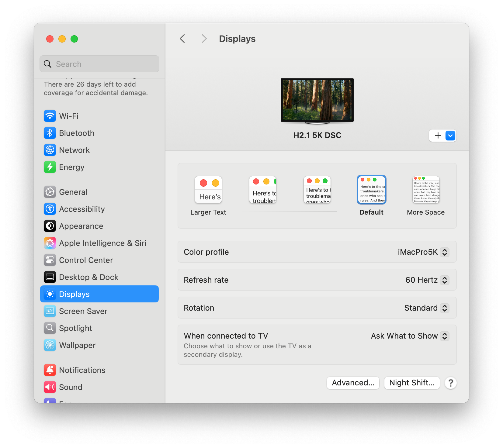Click the magnifying glass in search field

tap(48, 64)
